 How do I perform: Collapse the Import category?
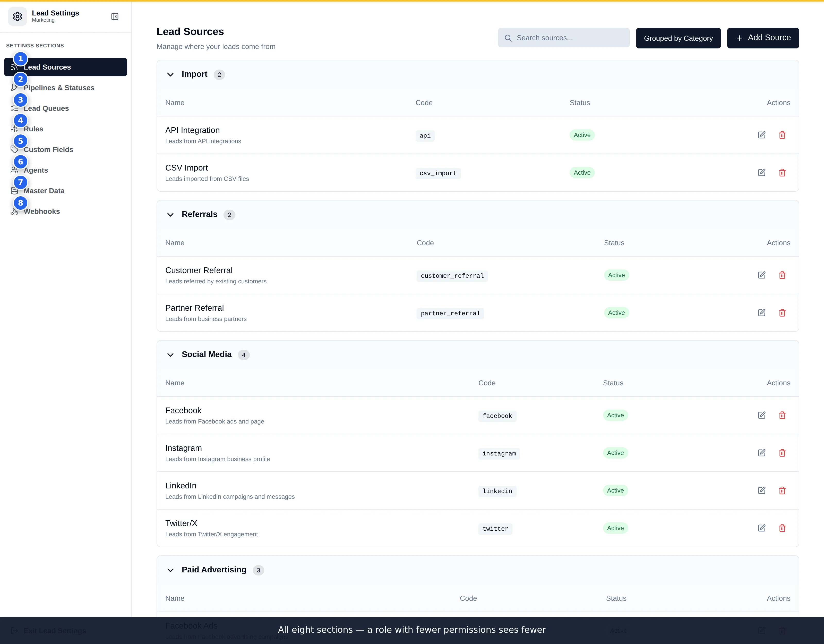click(x=170, y=75)
